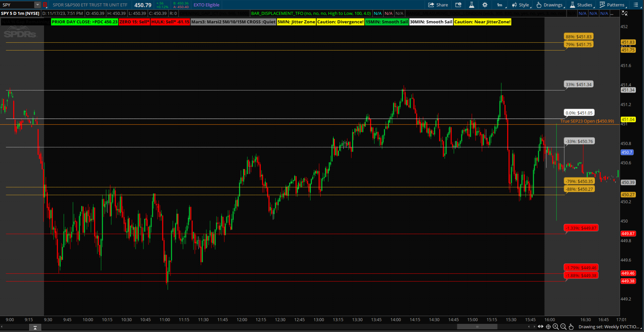This screenshot has width=644, height=332.
Task: Click the list menu icon at top right
Action: click(x=636, y=5)
